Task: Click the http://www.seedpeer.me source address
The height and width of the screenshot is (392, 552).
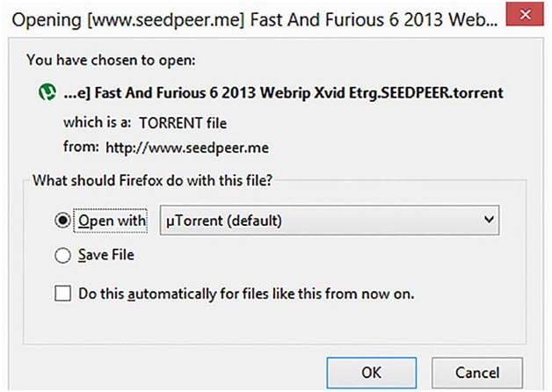Action: (x=187, y=148)
